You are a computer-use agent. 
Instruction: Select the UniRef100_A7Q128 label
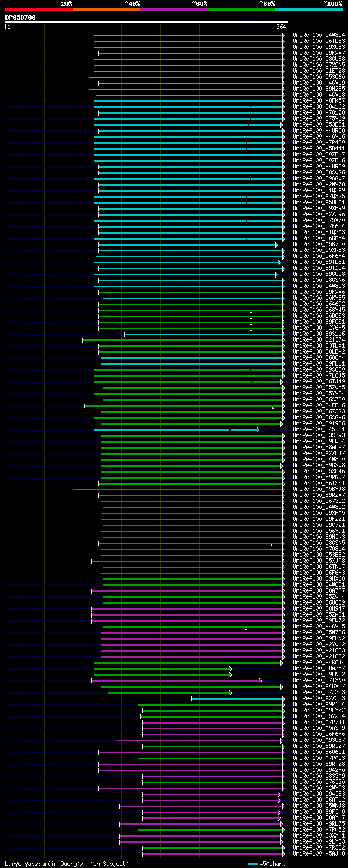pos(319,112)
